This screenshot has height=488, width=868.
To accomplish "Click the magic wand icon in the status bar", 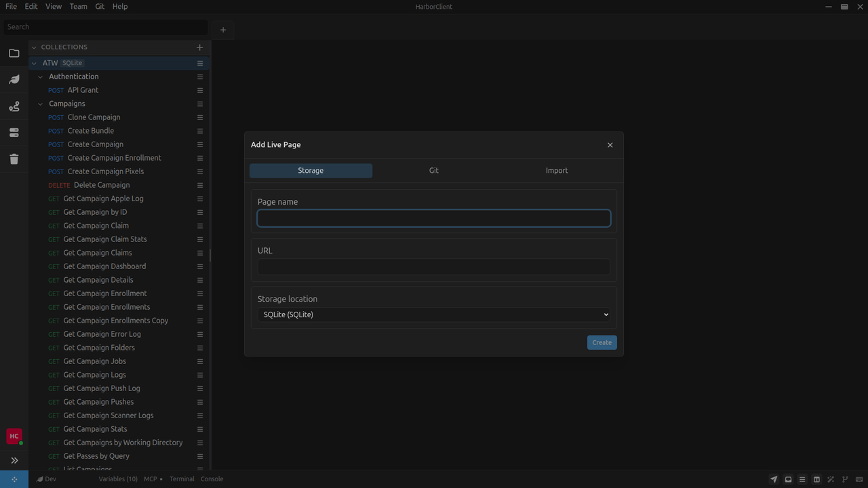I will (x=831, y=479).
